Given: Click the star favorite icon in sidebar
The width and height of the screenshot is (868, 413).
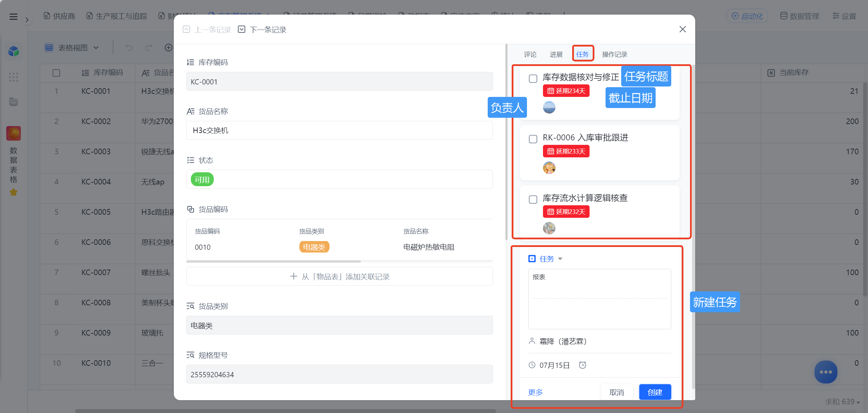Looking at the screenshot, I should point(14,192).
